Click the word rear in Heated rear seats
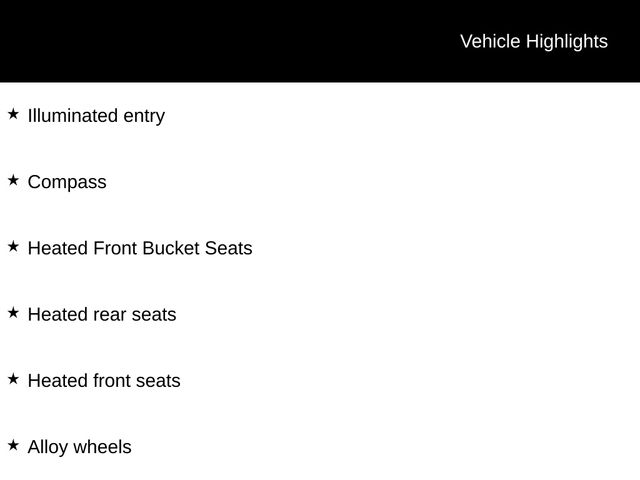Image resolution: width=640 pixels, height=480 pixels. point(109,315)
